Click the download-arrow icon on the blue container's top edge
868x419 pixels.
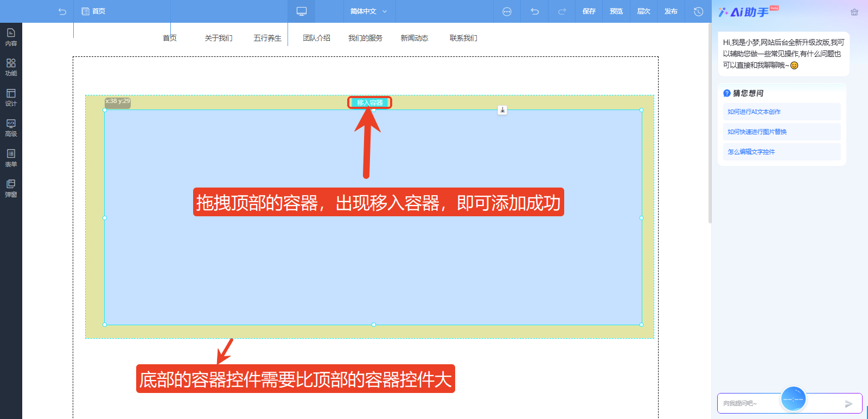(x=502, y=110)
